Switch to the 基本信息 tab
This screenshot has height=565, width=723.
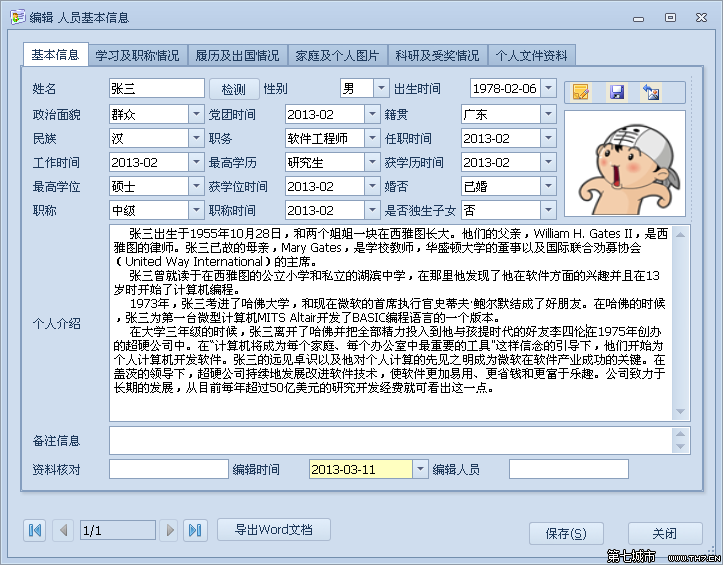coord(55,55)
